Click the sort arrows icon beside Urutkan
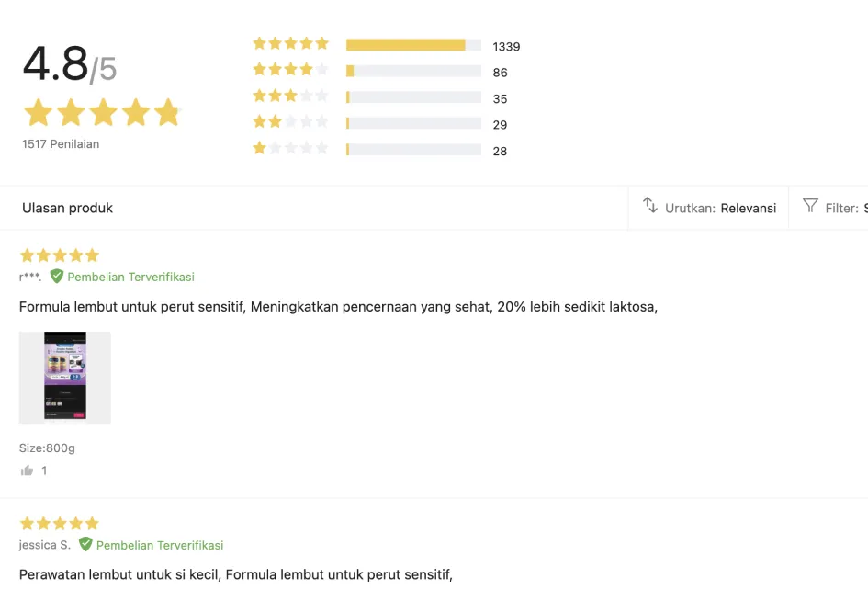 click(650, 206)
